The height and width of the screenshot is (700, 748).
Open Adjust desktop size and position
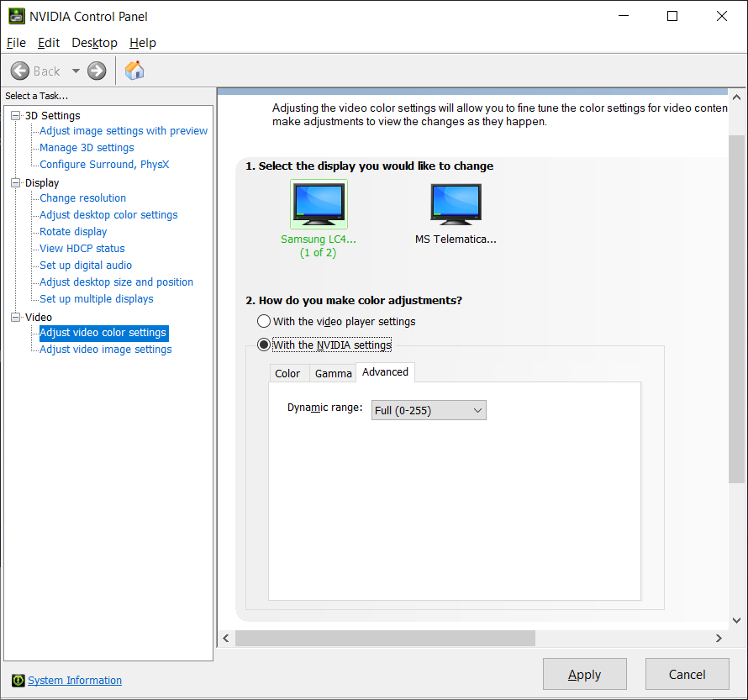[x=116, y=282]
